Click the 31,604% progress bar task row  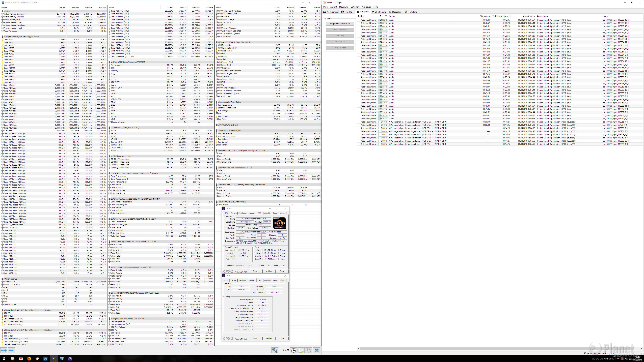point(500,106)
